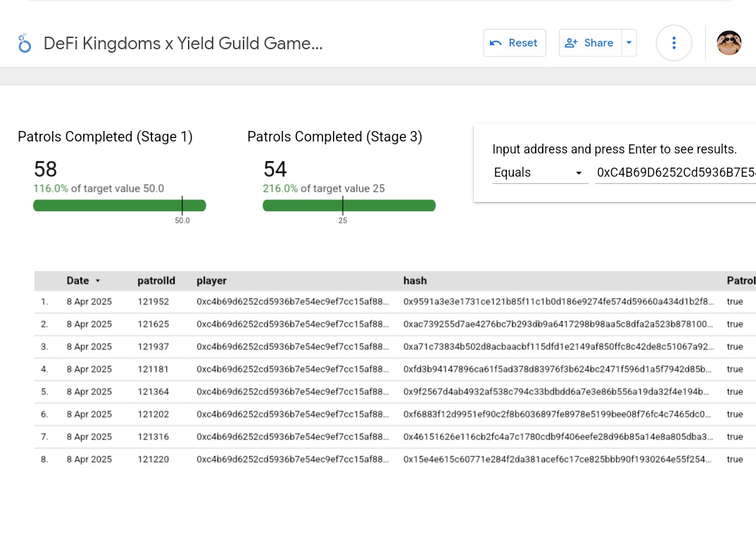Click the Reset button
This screenshot has height=533, width=756.
(515, 43)
